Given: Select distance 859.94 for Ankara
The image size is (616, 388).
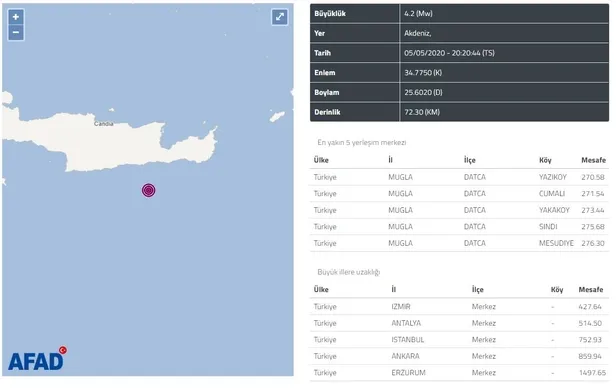Looking at the screenshot, I should pos(590,356).
